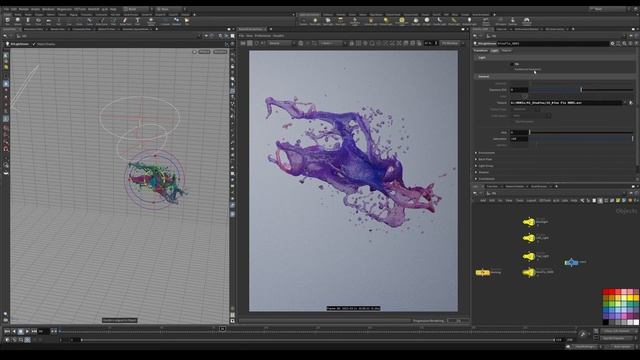
Task: Add a Camera from the lights shelf
Action: click(303, 21)
